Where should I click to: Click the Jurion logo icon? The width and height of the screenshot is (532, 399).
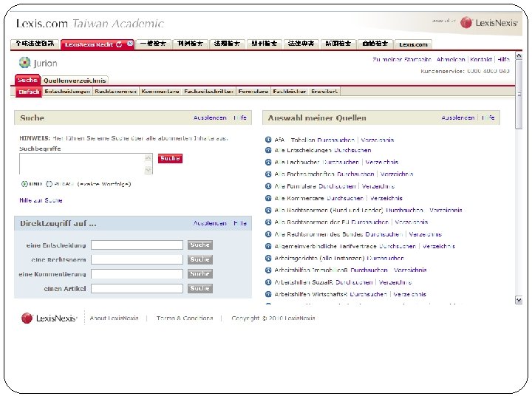[25, 62]
